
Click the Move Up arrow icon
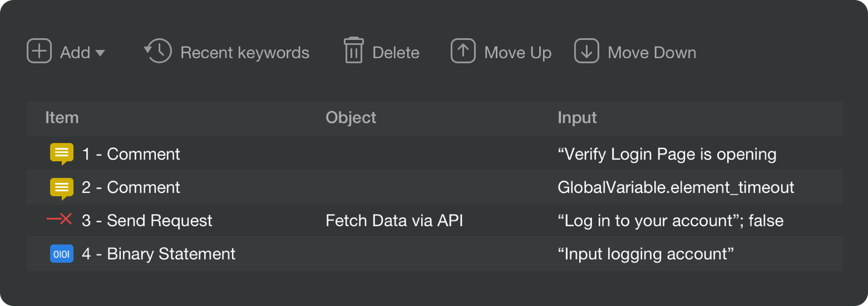click(463, 51)
